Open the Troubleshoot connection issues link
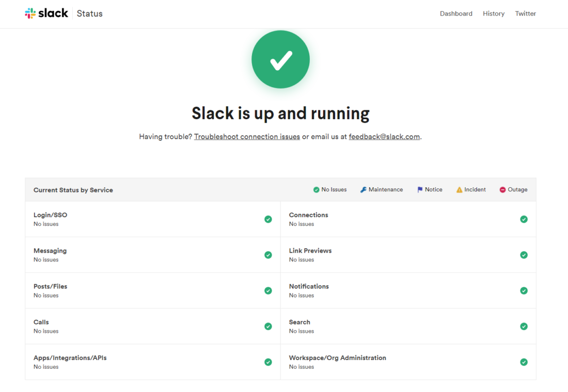The width and height of the screenshot is (568, 392). pyautogui.click(x=247, y=137)
